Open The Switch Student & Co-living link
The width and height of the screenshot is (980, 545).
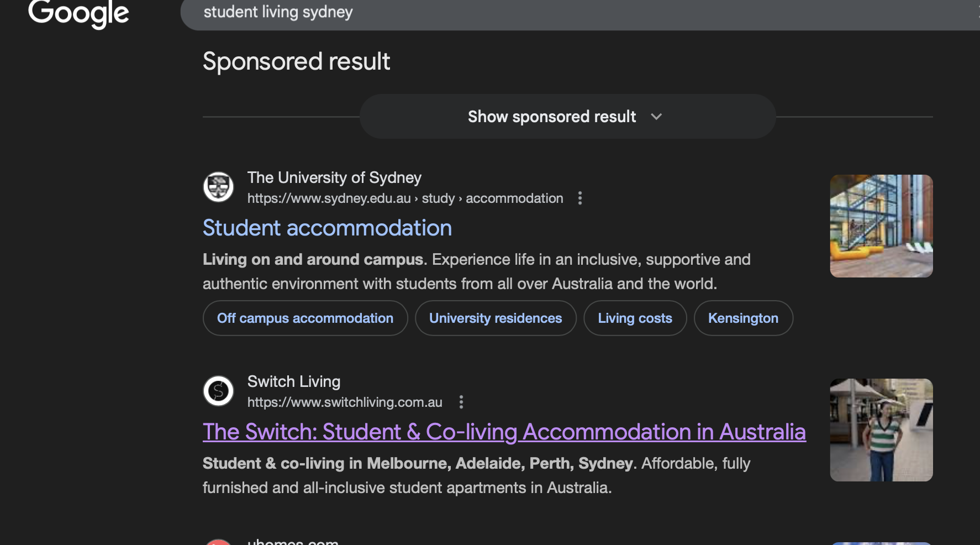pos(504,432)
